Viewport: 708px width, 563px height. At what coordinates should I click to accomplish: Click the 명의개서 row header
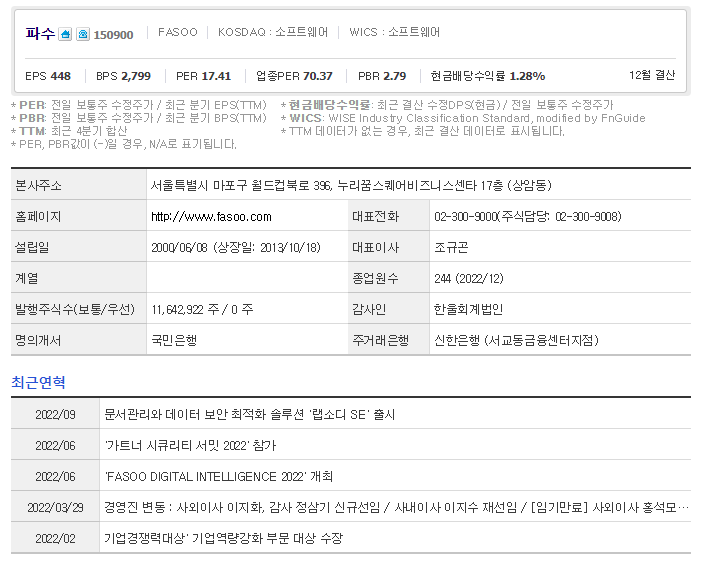[x=79, y=340]
